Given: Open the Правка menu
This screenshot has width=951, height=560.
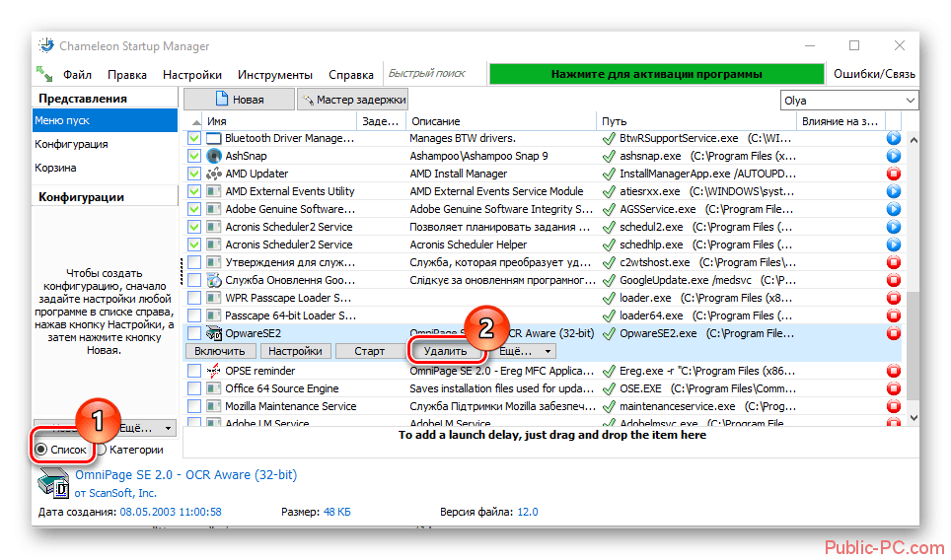Looking at the screenshot, I should 126,75.
